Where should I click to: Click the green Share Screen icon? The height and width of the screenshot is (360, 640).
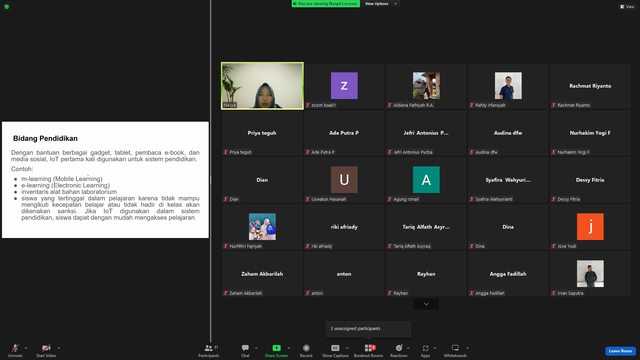pyautogui.click(x=276, y=348)
